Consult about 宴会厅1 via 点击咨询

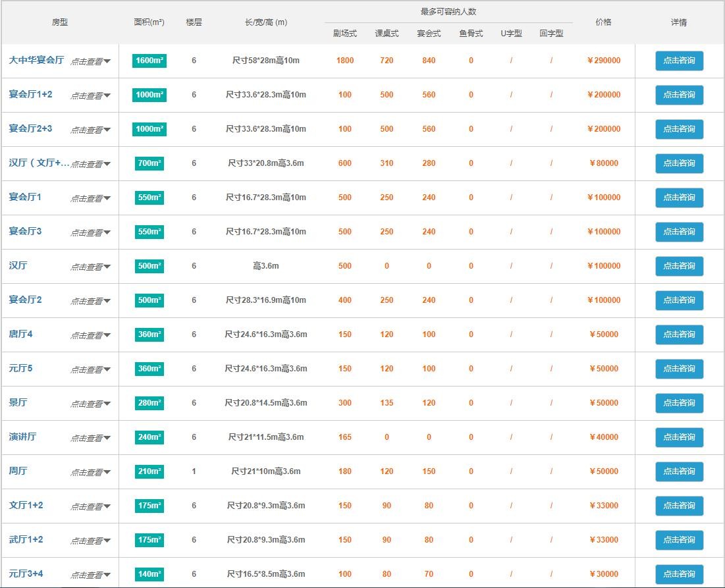pos(679,198)
